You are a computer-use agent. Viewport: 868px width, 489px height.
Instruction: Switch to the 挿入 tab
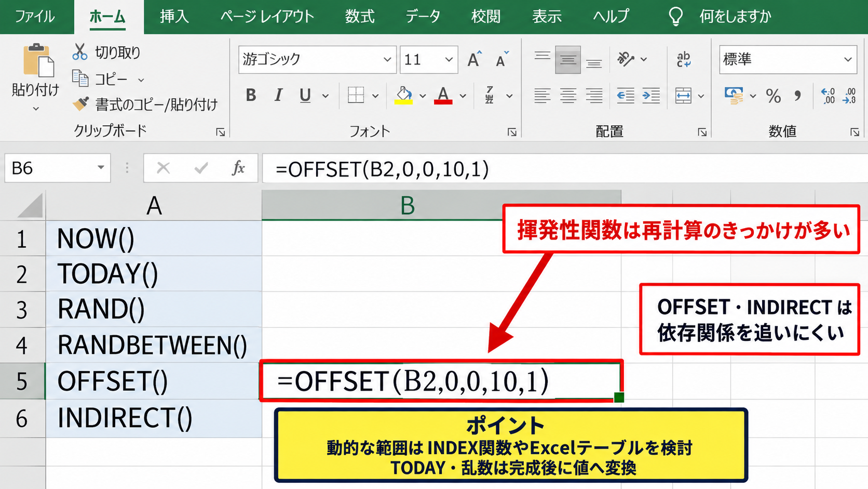pyautogui.click(x=174, y=17)
